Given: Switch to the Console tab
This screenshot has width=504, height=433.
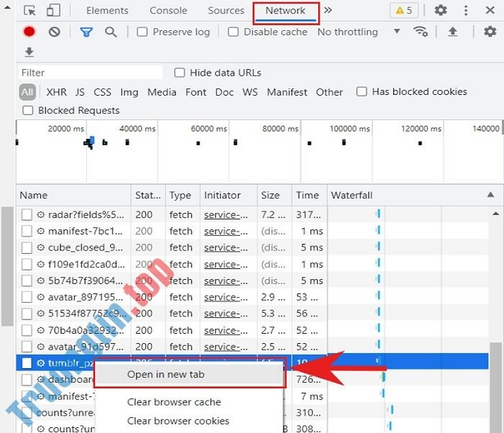Looking at the screenshot, I should click(x=168, y=11).
